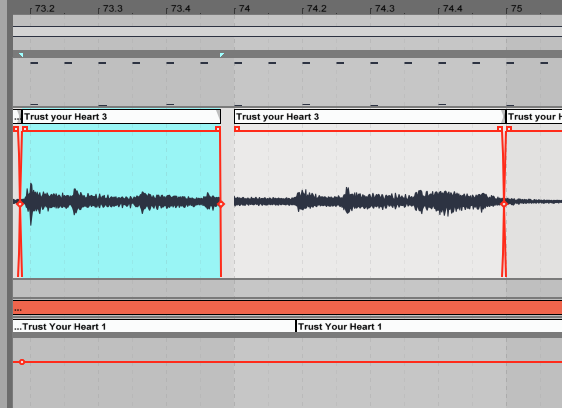Click the waveform of the clip at 74
This screenshot has width=562, height=408.
(x=369, y=201)
